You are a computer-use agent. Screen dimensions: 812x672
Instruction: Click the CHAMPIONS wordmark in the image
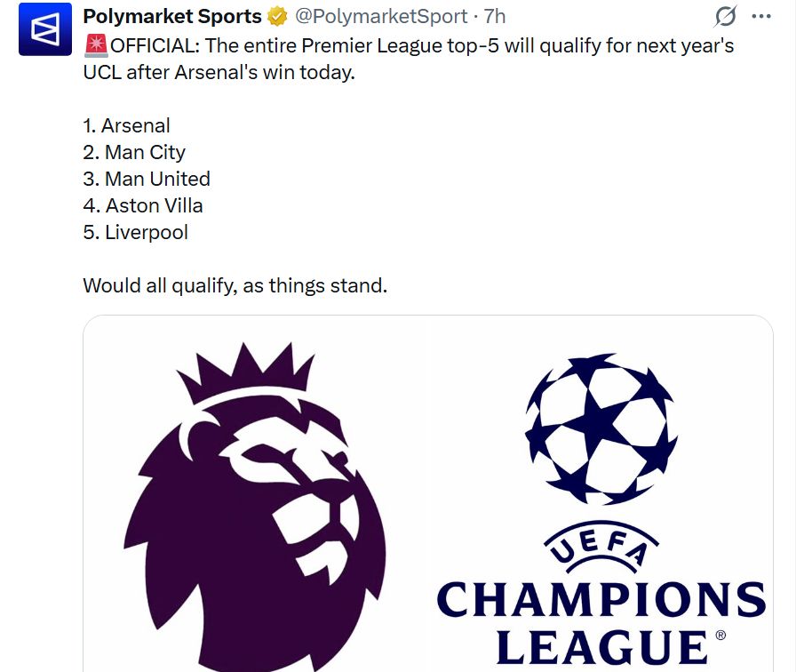click(601, 600)
